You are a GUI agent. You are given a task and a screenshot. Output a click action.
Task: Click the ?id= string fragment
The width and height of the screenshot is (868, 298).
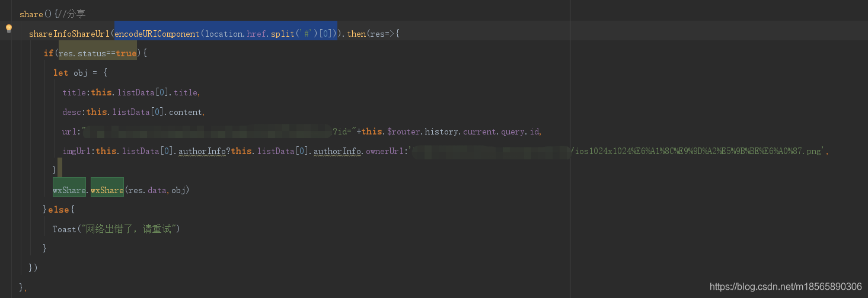coord(344,132)
